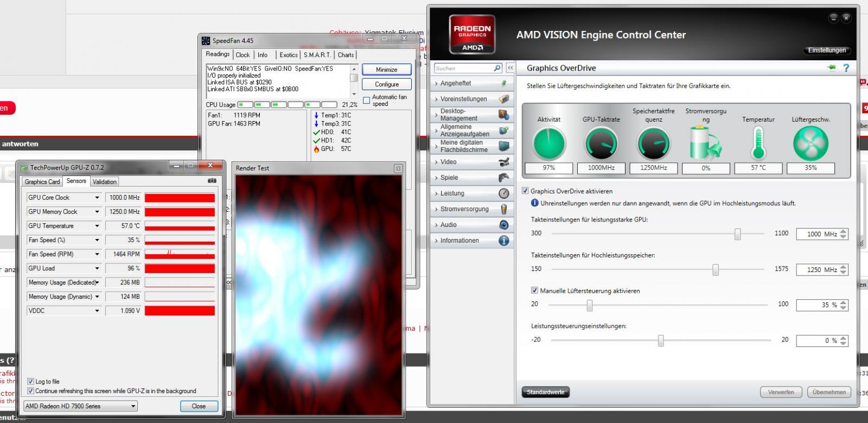Click the fan speed slider handle
The height and width of the screenshot is (423, 868).
(590, 305)
